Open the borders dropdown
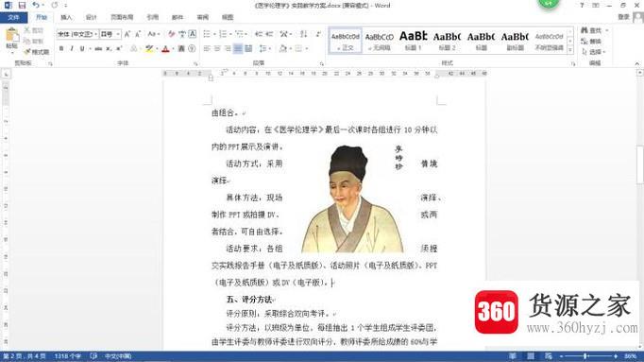The height and width of the screenshot is (362, 644). (306, 49)
